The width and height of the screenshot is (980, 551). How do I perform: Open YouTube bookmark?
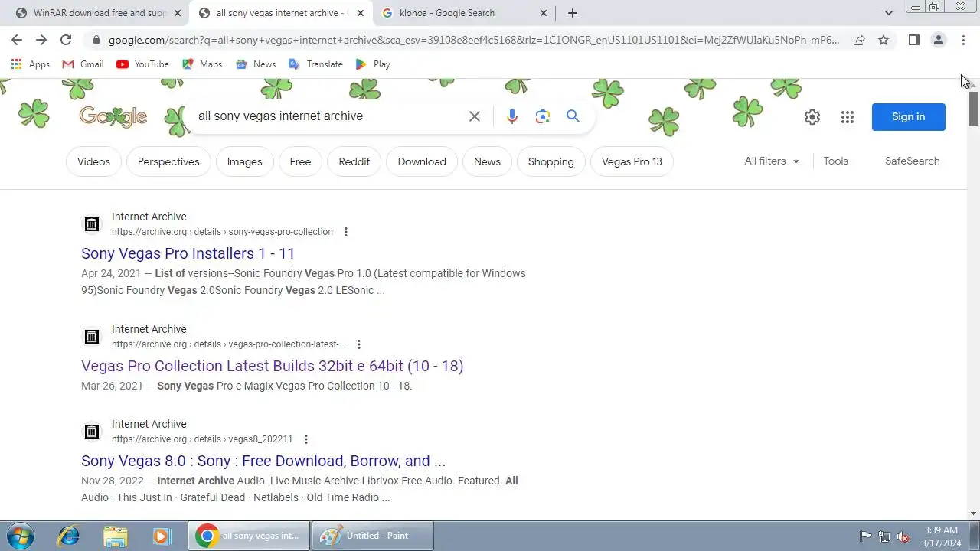coord(142,64)
